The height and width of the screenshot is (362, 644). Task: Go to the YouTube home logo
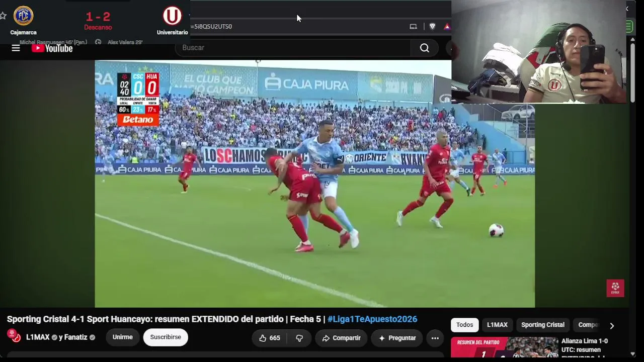coord(52,48)
